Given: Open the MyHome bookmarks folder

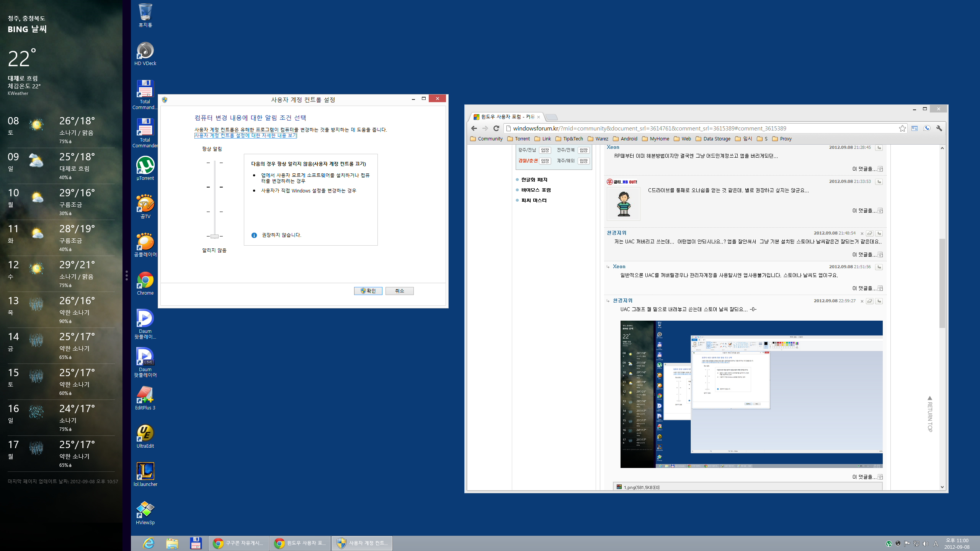Looking at the screenshot, I should [656, 139].
